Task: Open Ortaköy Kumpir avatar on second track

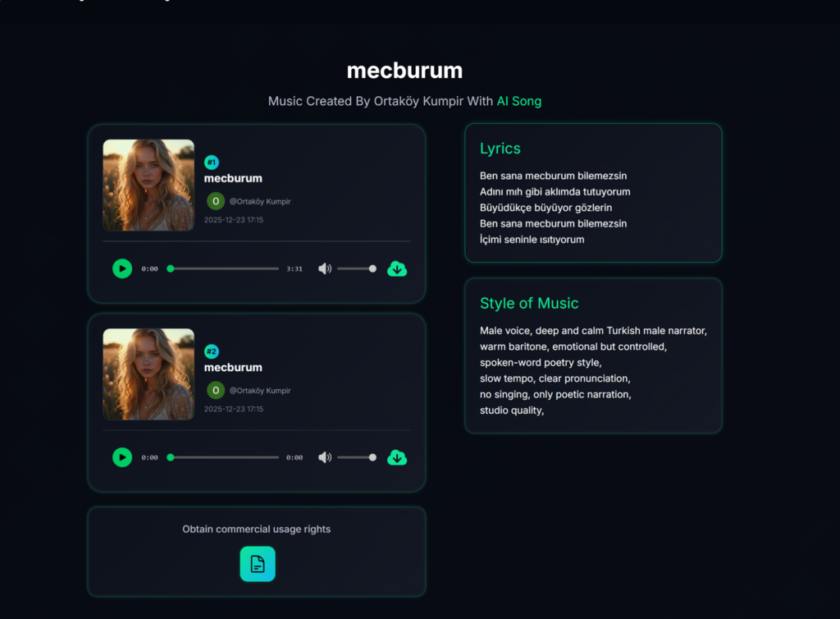Action: (x=216, y=390)
